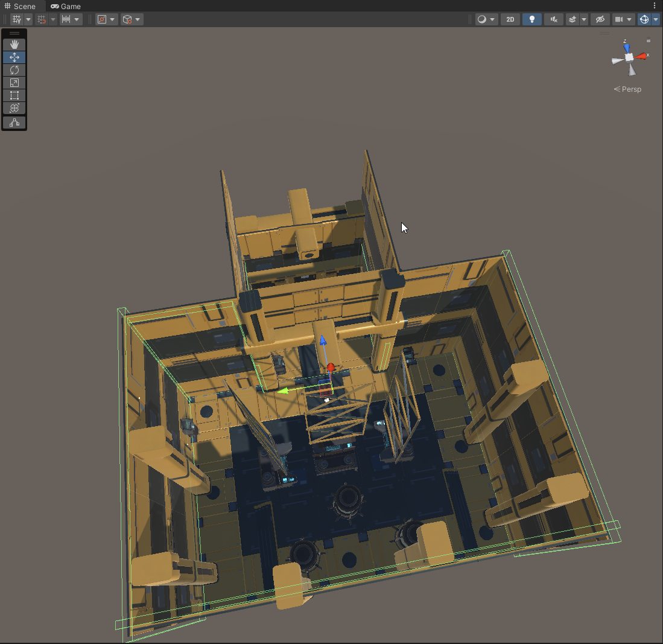
Task: Toggle 2D view mode
Action: (510, 19)
